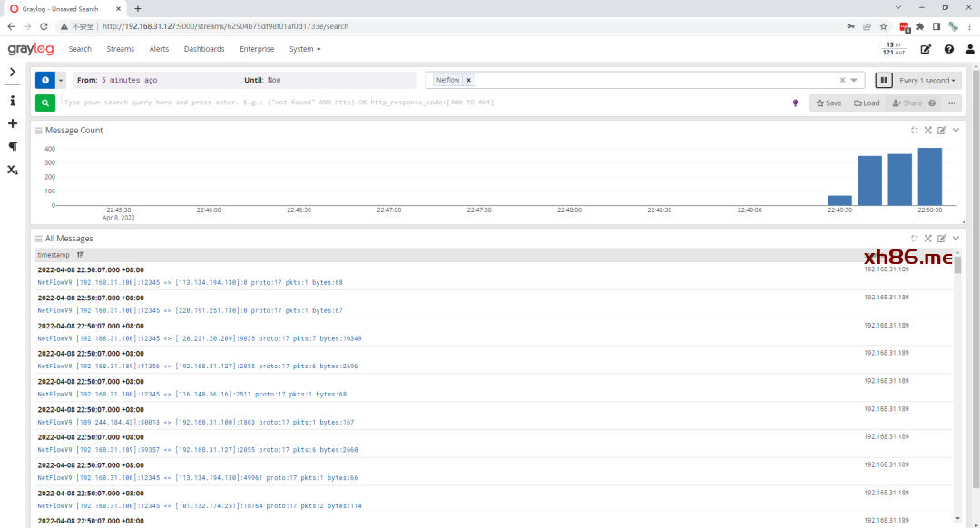
Task: Open the time range type dropdown caret
Action: (x=62, y=80)
